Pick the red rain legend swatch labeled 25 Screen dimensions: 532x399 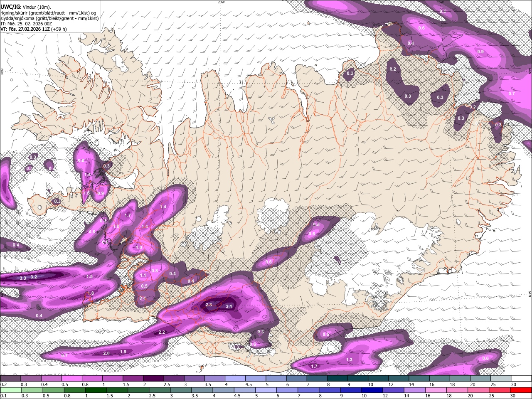pyautogui.click(x=500, y=390)
